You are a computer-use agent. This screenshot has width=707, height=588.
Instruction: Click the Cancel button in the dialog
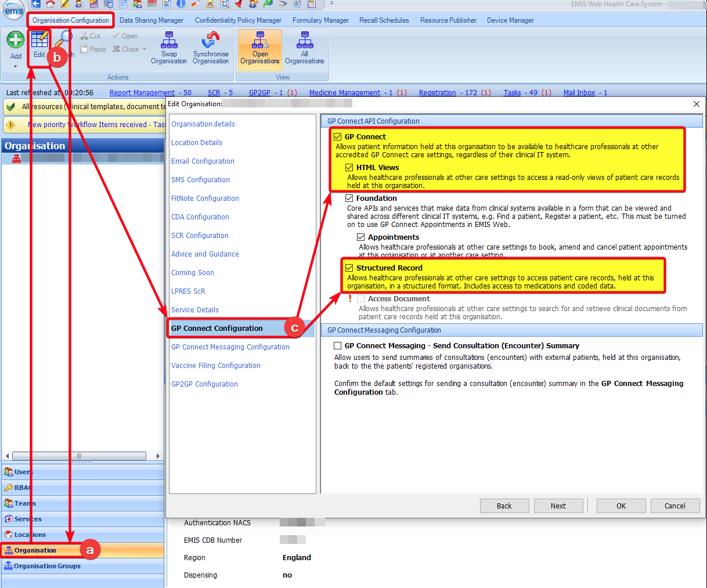(675, 506)
